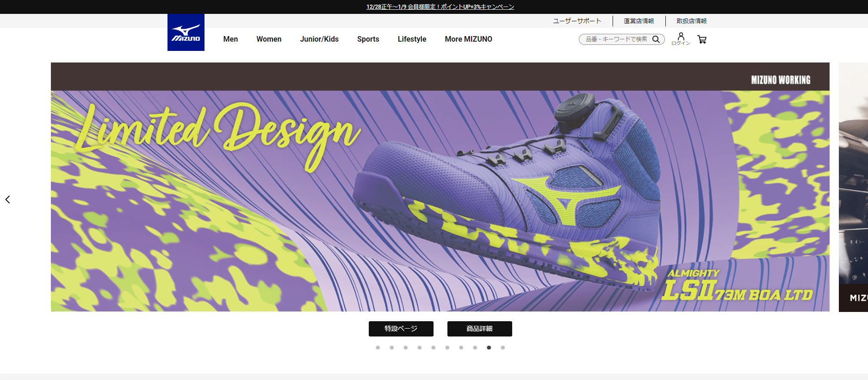The image size is (868, 380).
Task: Open the More MIZUNO menu
Action: point(468,39)
